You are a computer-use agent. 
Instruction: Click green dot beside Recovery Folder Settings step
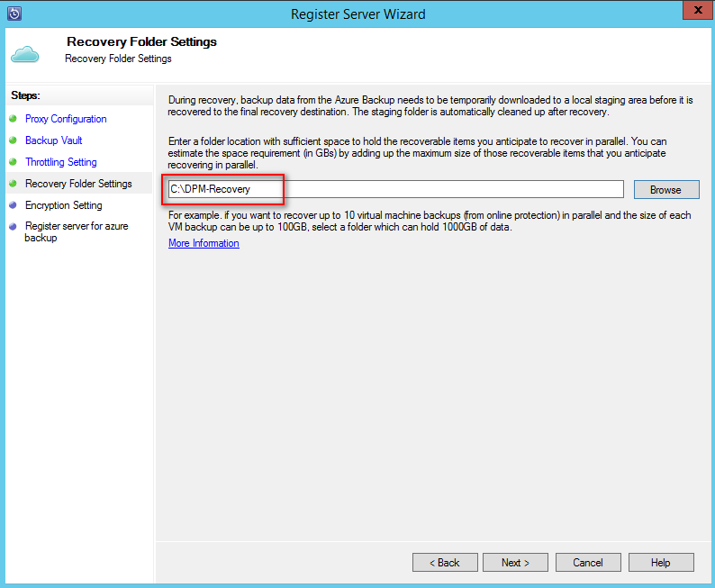point(13,183)
